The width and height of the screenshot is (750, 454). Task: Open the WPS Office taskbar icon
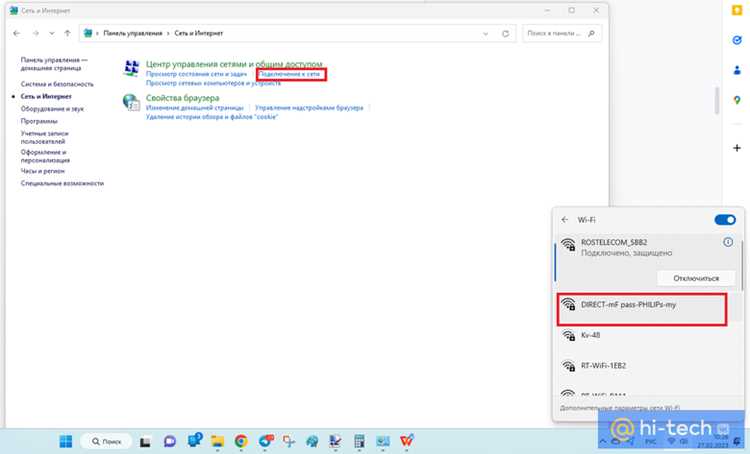[407, 441]
